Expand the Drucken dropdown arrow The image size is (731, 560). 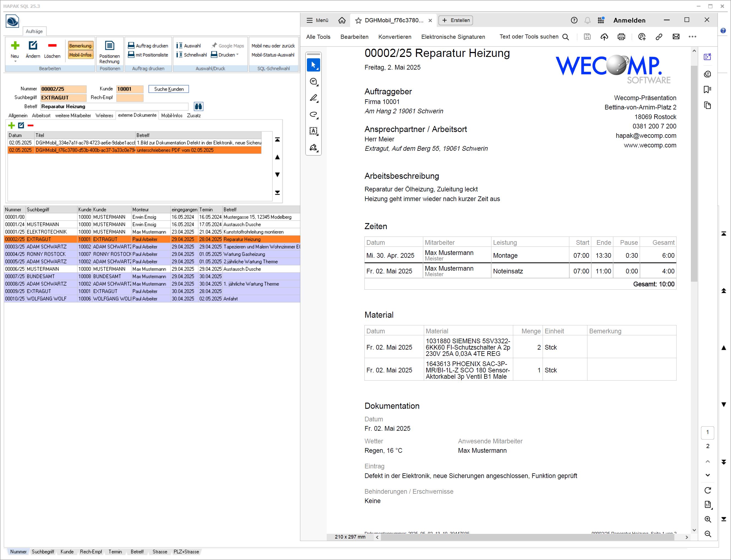click(237, 55)
